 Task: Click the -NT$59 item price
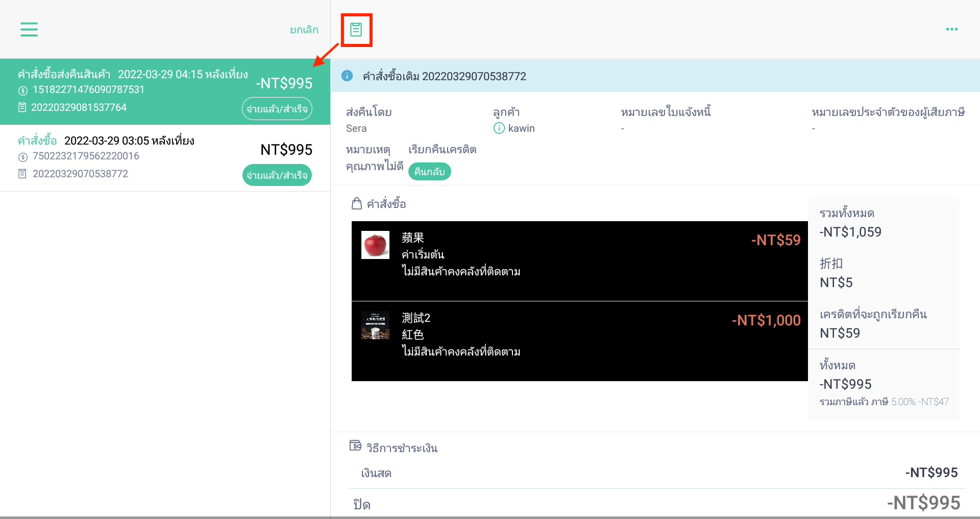(x=776, y=240)
